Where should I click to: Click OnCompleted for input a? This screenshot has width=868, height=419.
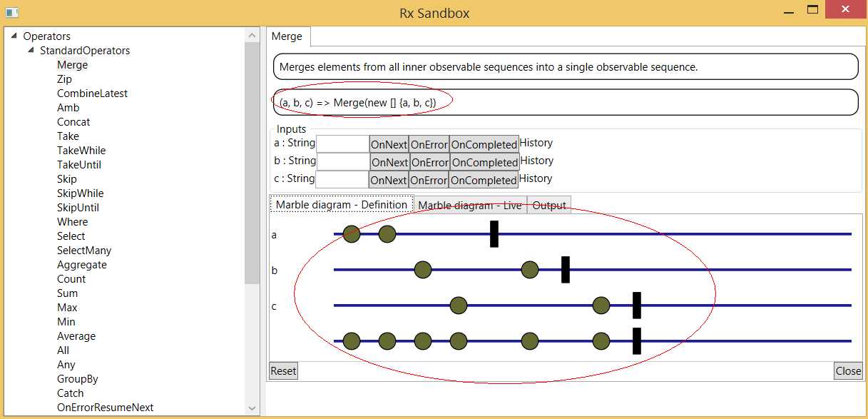(x=484, y=144)
